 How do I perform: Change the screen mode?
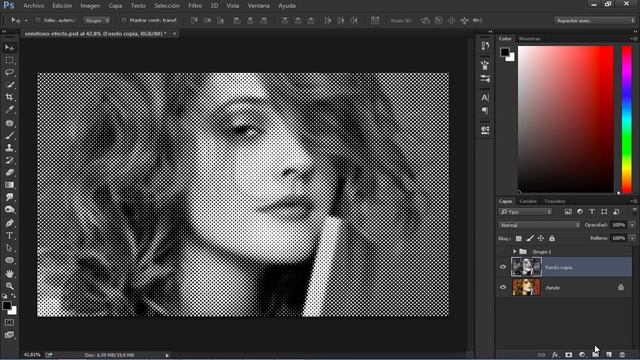[9, 335]
